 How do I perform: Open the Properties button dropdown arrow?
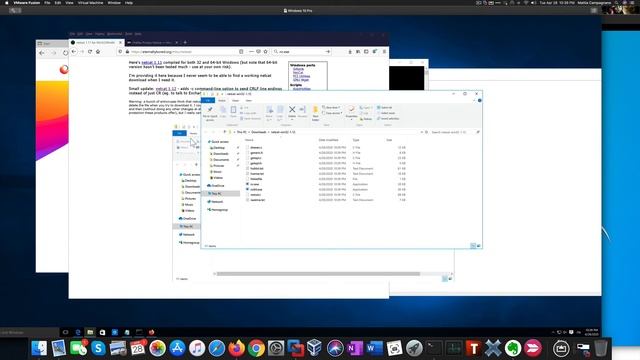351,120
